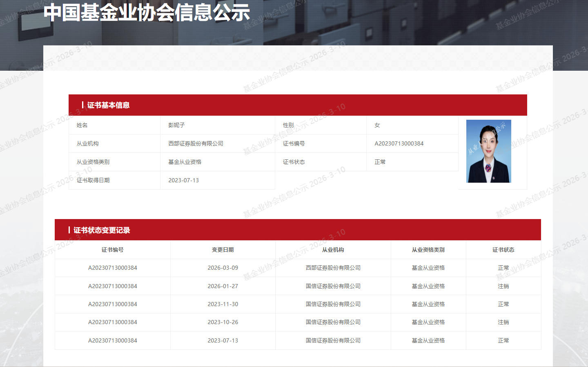The width and height of the screenshot is (588, 367).
Task: Click certificate number in the basic info section
Action: pos(399,143)
